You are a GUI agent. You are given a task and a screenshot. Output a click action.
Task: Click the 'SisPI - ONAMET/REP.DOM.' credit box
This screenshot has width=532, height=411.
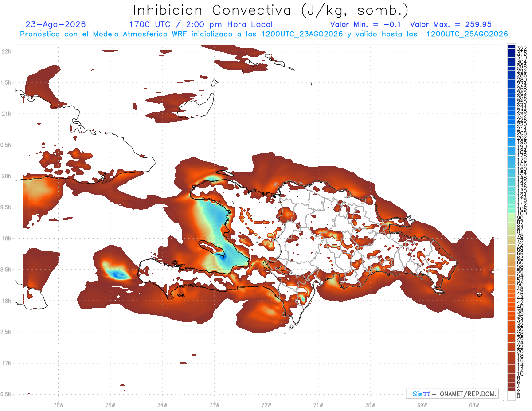click(452, 394)
